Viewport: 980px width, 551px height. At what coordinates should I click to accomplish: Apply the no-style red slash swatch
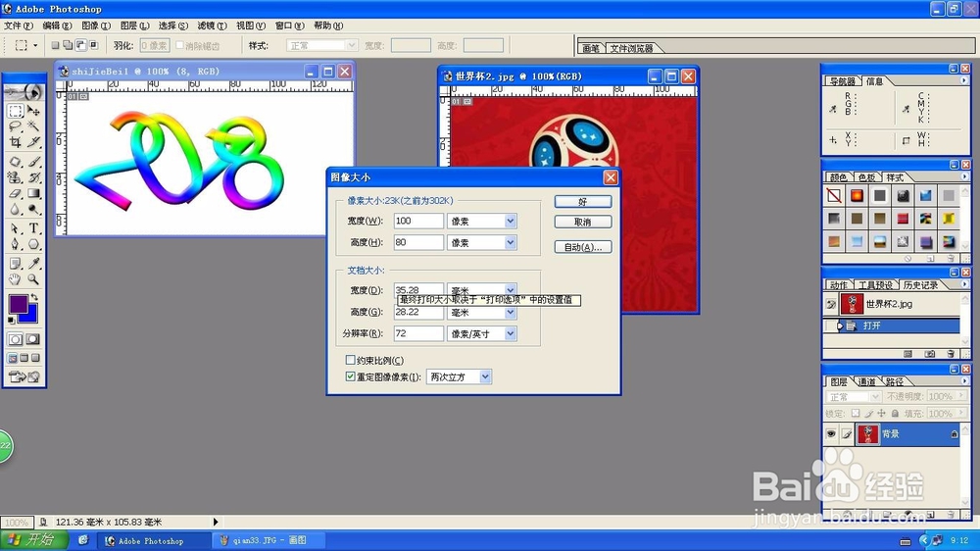pos(834,196)
